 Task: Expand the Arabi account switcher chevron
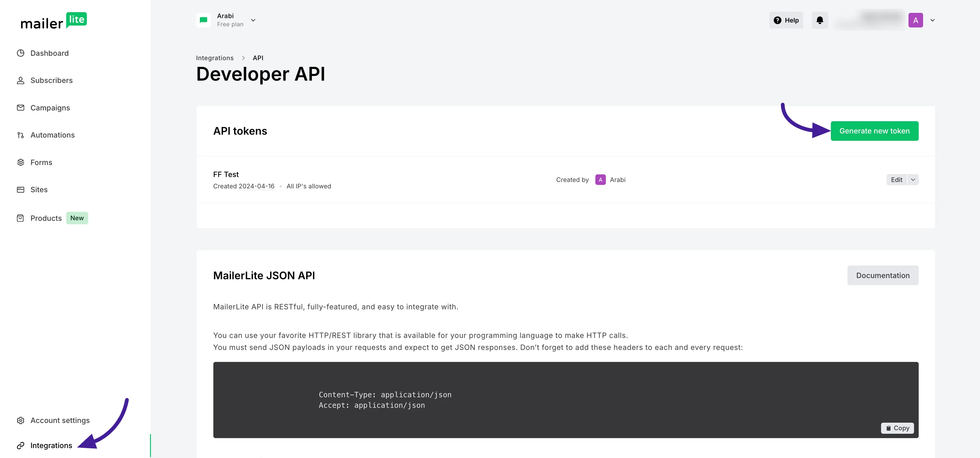253,20
